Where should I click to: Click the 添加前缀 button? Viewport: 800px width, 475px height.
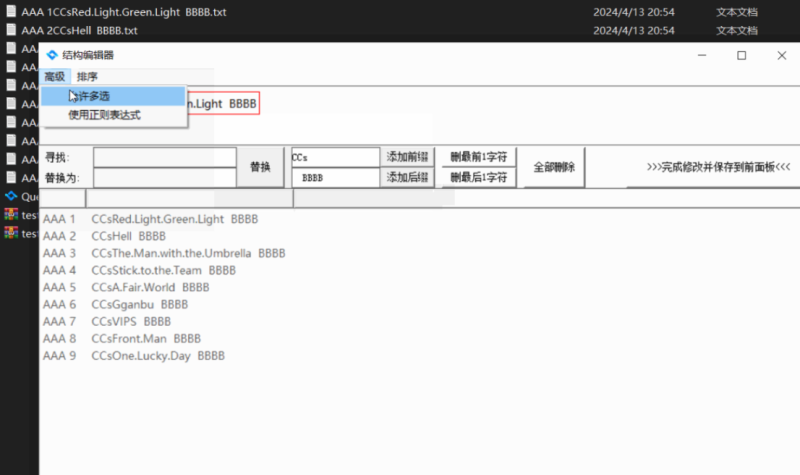point(407,157)
